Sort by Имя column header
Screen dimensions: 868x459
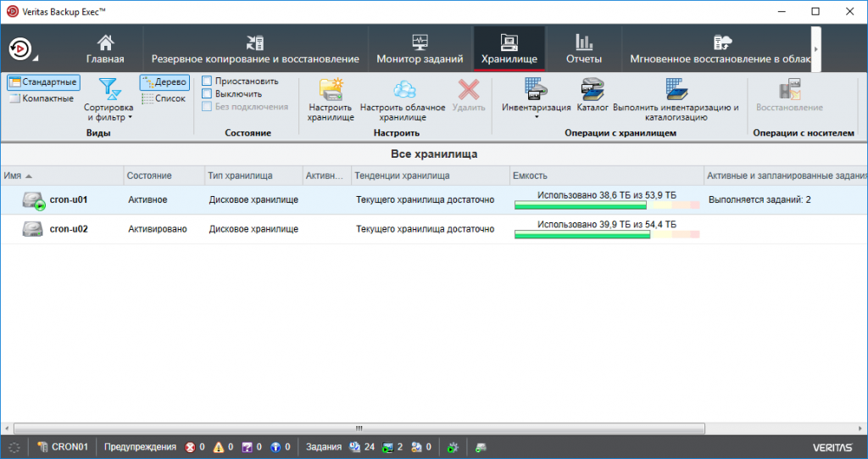tap(62, 176)
